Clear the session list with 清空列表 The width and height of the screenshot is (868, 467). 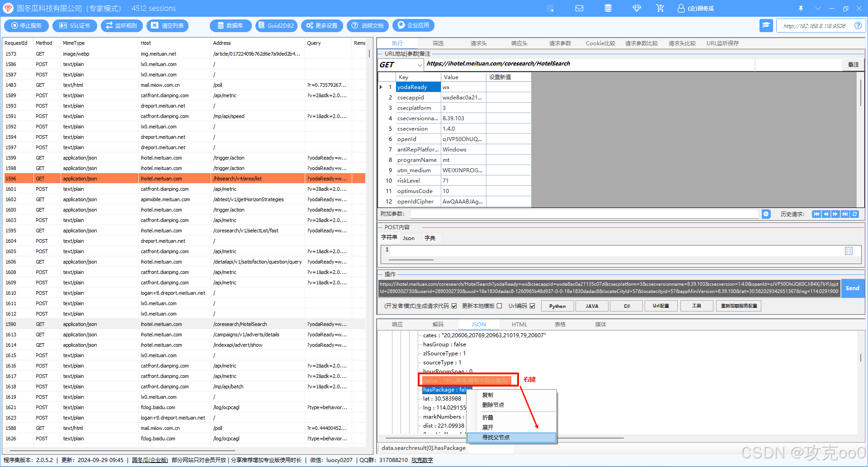click(x=168, y=26)
